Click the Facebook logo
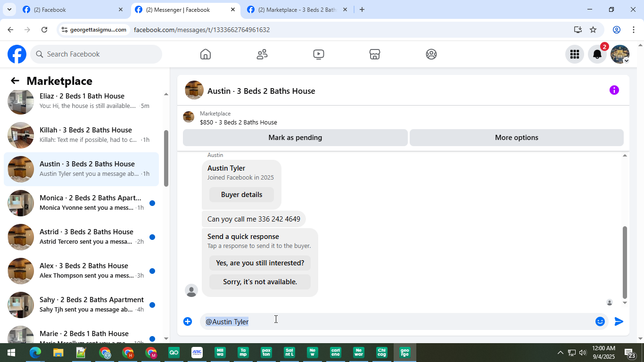 coord(17,54)
